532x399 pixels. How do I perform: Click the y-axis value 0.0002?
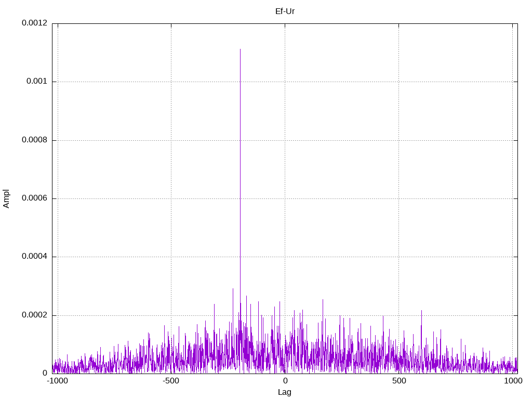(x=35, y=315)
